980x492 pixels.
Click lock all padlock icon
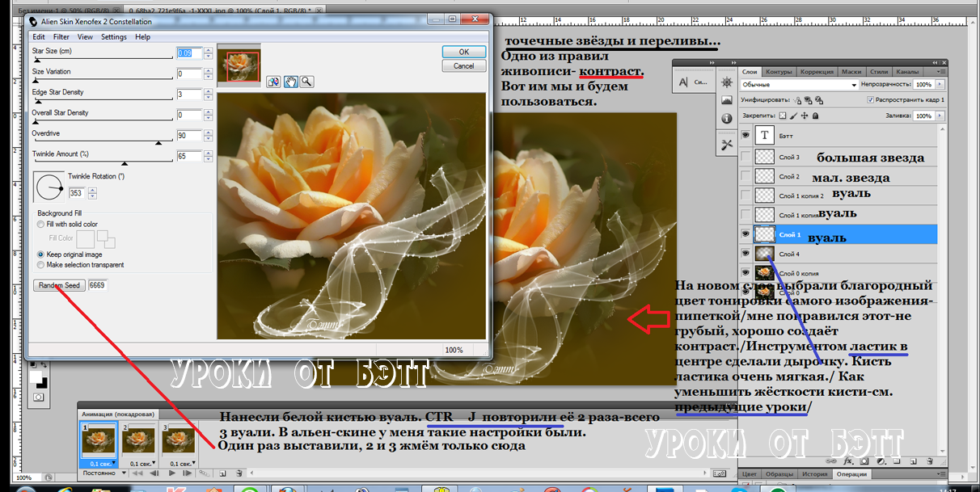click(816, 116)
